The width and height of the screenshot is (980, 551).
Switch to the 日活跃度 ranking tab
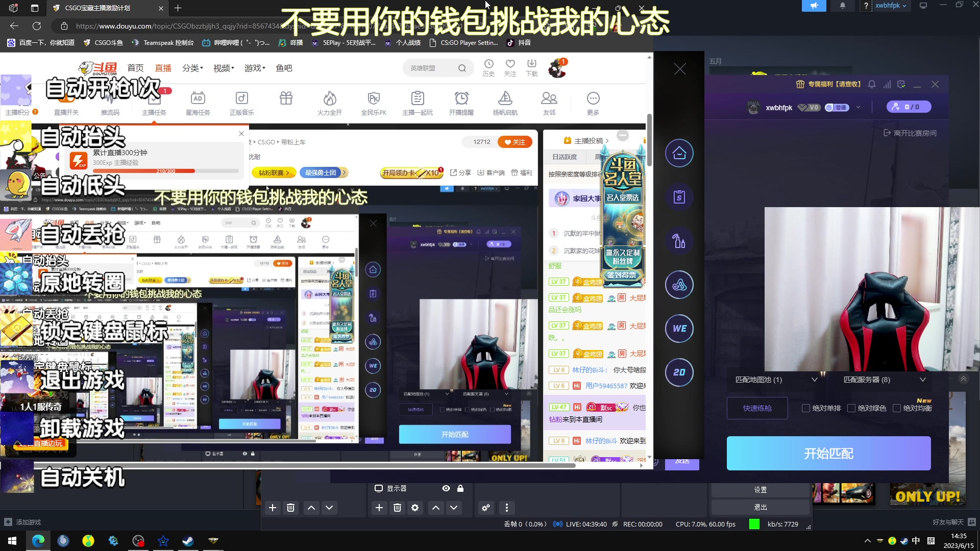[x=565, y=157]
